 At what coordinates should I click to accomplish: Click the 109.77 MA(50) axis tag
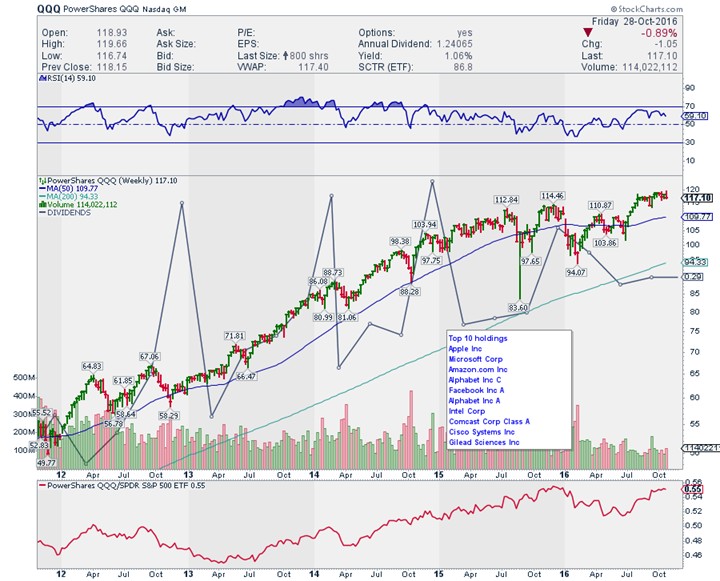pyautogui.click(x=698, y=216)
